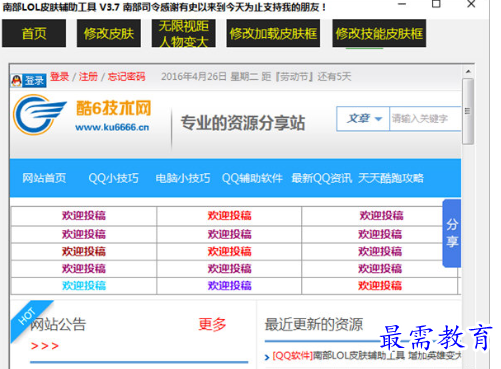The width and height of the screenshot is (501, 369).
Task: Open the www.ku6666.cn address text
Action: (112, 127)
